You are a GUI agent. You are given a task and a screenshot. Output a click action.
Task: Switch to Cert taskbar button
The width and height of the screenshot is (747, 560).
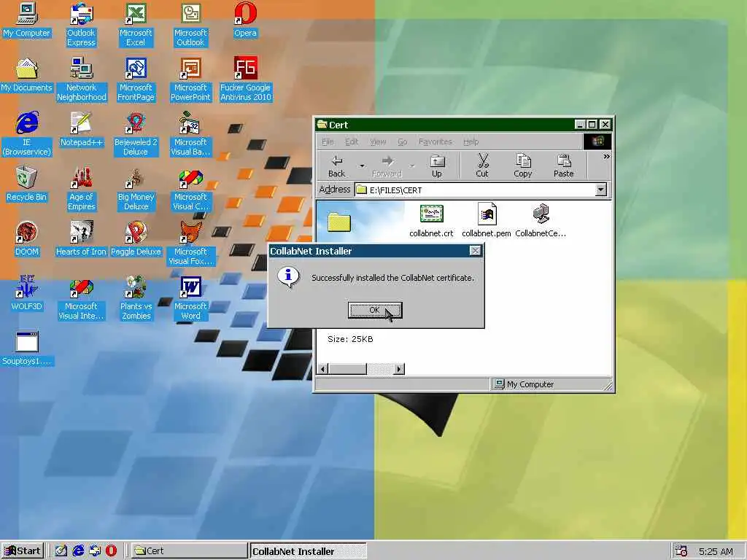189,551
